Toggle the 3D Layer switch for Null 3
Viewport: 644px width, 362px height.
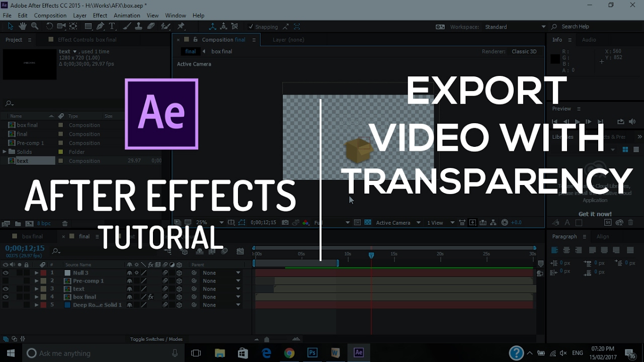179,273
